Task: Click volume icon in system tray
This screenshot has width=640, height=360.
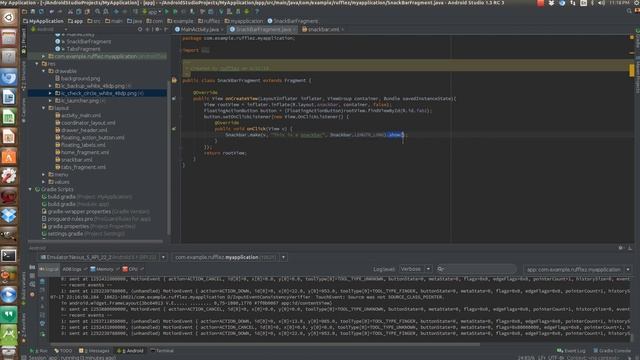Action: [602, 3]
